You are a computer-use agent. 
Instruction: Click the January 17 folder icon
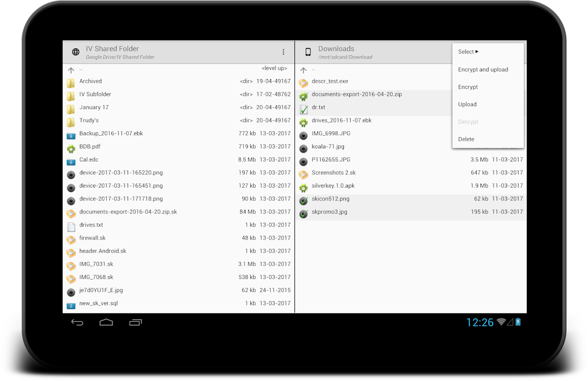click(71, 110)
